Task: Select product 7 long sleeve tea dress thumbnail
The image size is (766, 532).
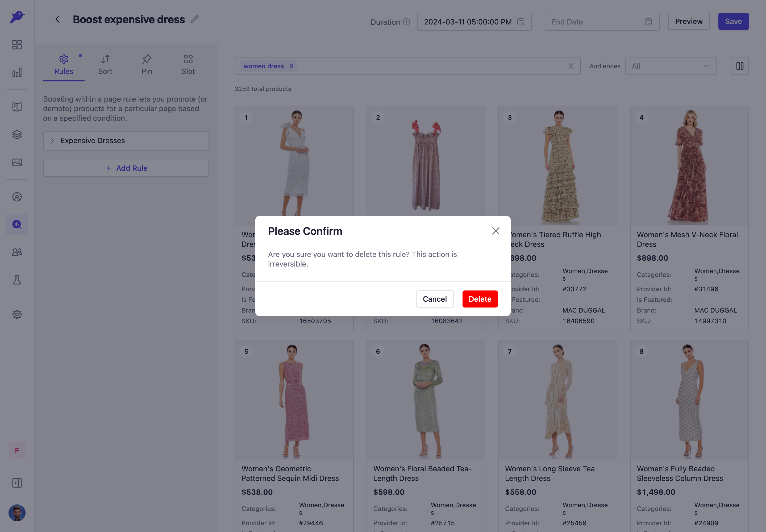Action: (558, 400)
